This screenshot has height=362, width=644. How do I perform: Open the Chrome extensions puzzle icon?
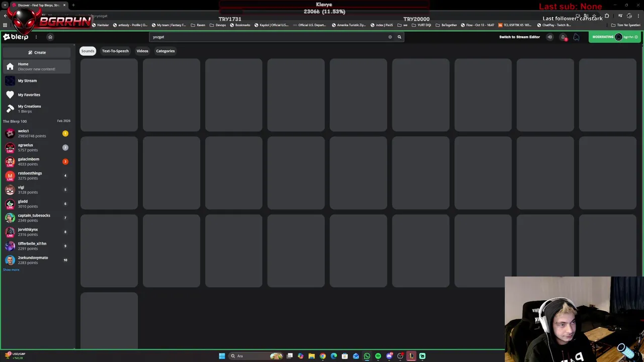607,16
